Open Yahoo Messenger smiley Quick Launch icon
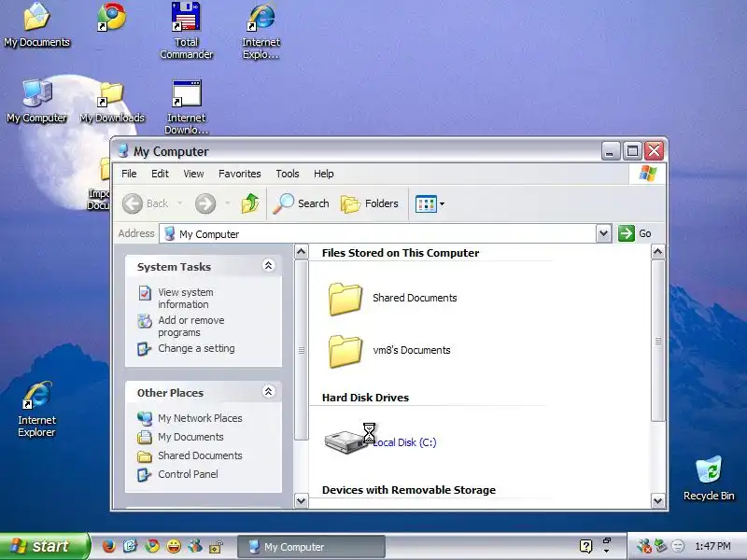Image resolution: width=747 pixels, height=560 pixels. pos(174,546)
